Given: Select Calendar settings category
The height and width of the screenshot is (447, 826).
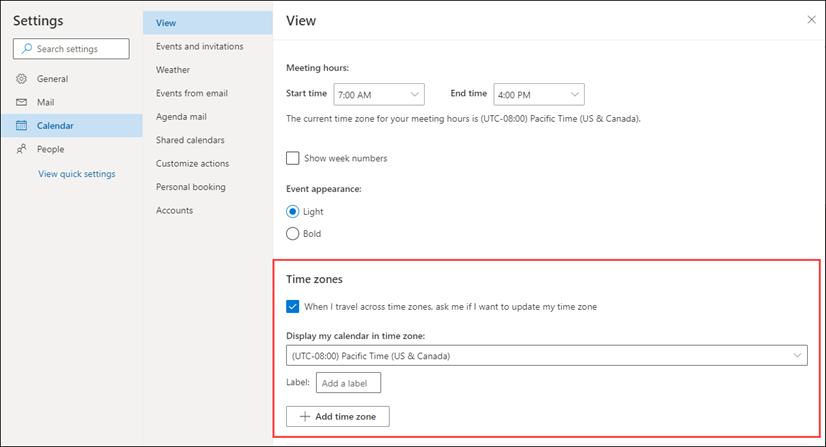Looking at the screenshot, I should (72, 125).
